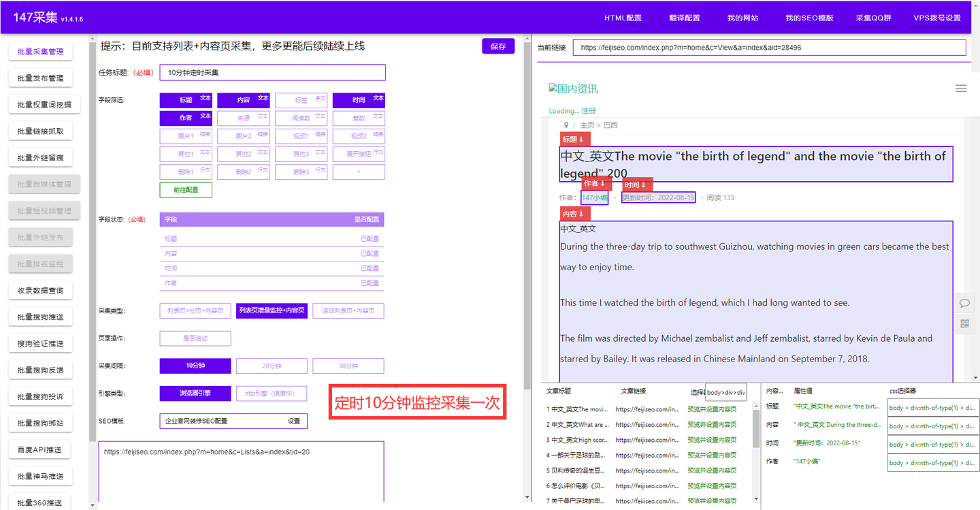Click the speech bubble comment icon
The width and height of the screenshot is (980, 510).
tap(964, 304)
